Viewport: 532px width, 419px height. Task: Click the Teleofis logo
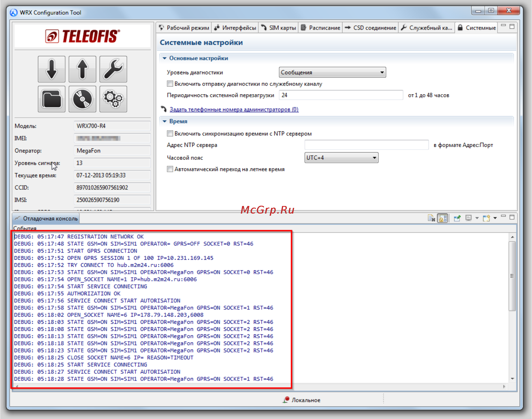(x=83, y=36)
